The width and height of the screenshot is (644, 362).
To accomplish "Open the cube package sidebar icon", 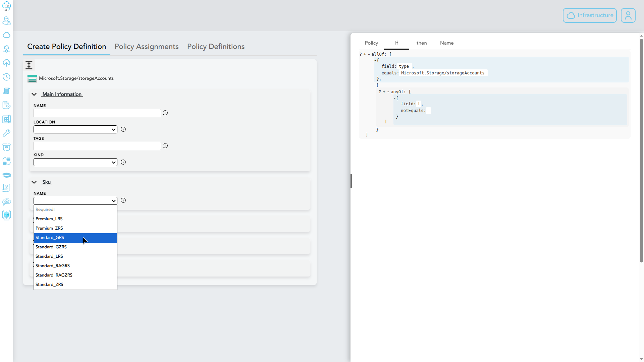I will 6,215.
